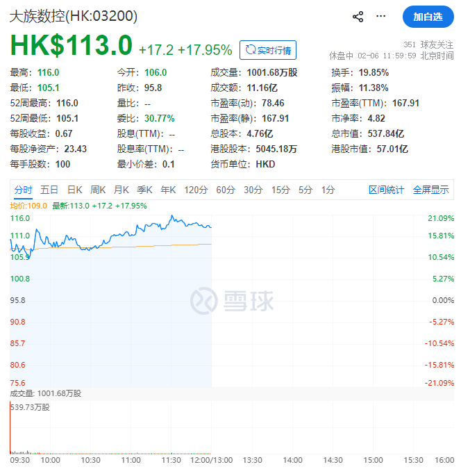
Task: Click the 总市值 value 537.84亿
Action: point(386,133)
